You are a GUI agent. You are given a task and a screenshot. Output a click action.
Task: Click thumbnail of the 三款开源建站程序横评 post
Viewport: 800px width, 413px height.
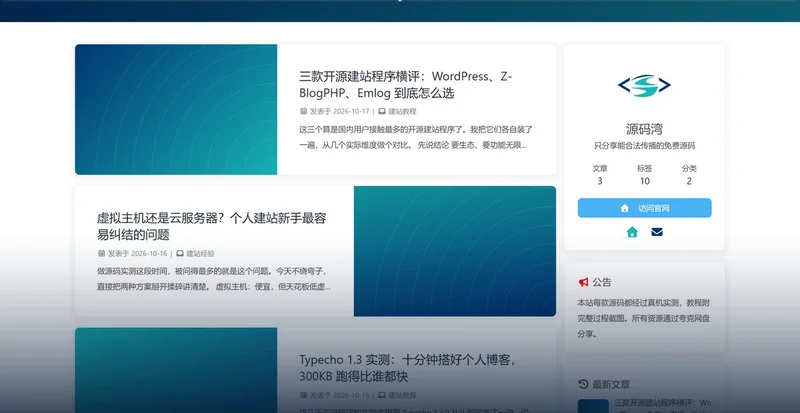pos(176,109)
